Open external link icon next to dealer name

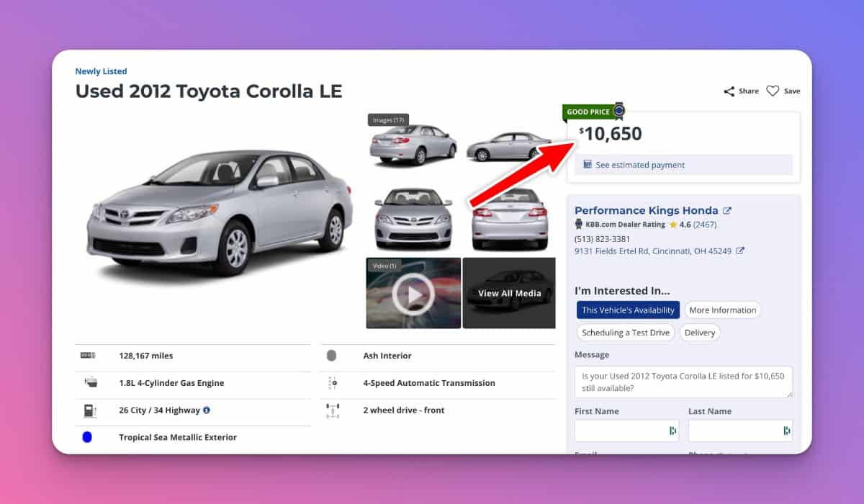727,211
